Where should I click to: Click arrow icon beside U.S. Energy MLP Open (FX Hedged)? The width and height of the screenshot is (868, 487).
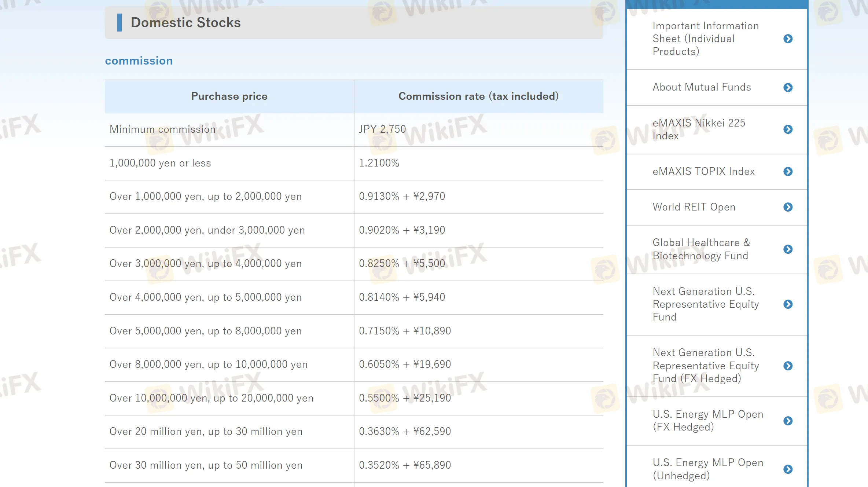[788, 421]
